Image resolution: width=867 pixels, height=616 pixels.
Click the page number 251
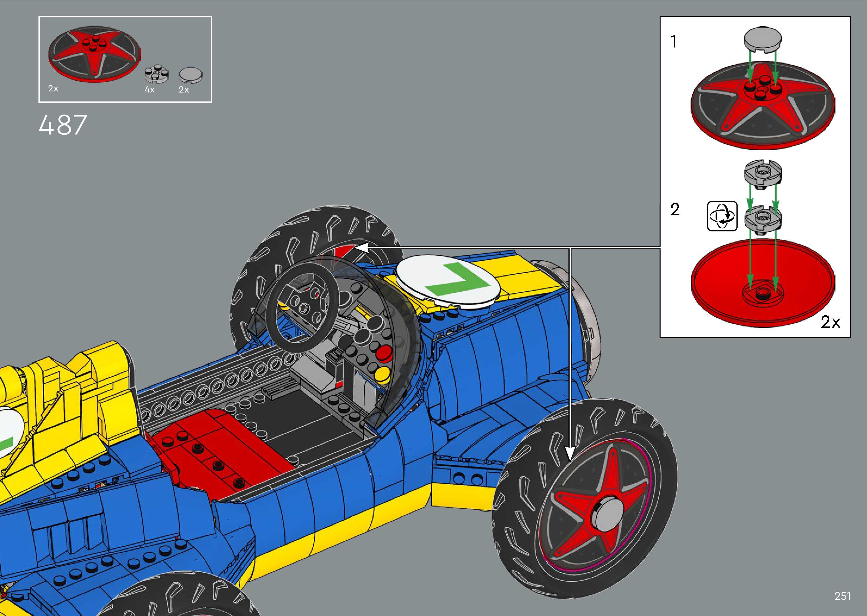pos(842,596)
